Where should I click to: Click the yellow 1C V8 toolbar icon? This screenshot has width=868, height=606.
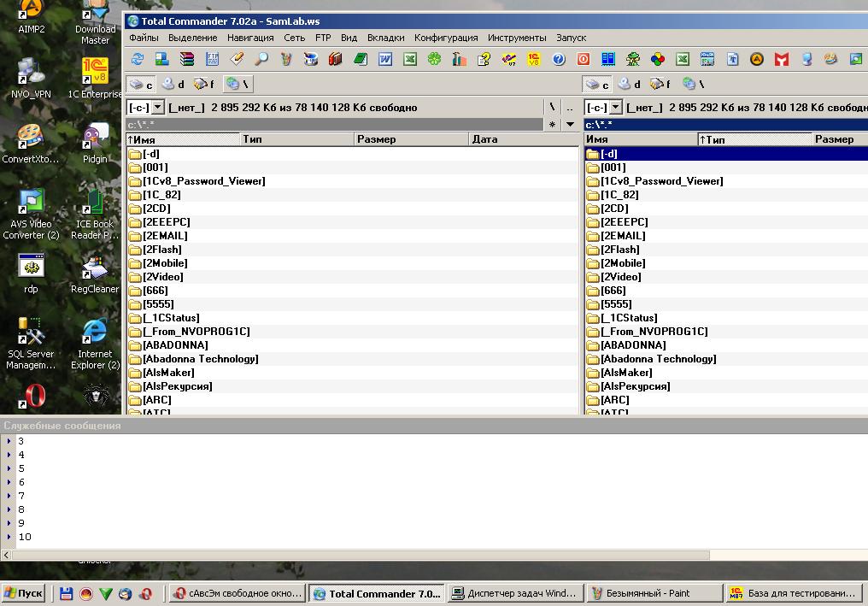click(534, 59)
